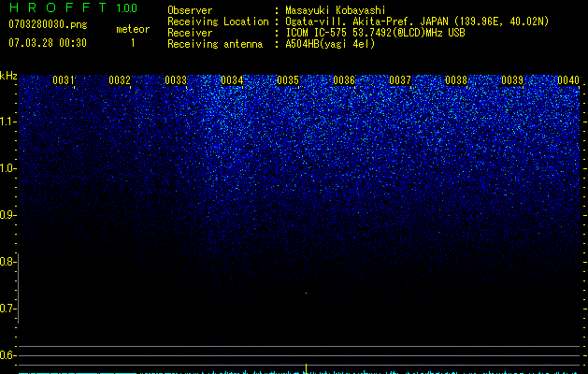Click the 0.6 kHz axis label
Screen dimensions: 588x374
tap(7, 355)
